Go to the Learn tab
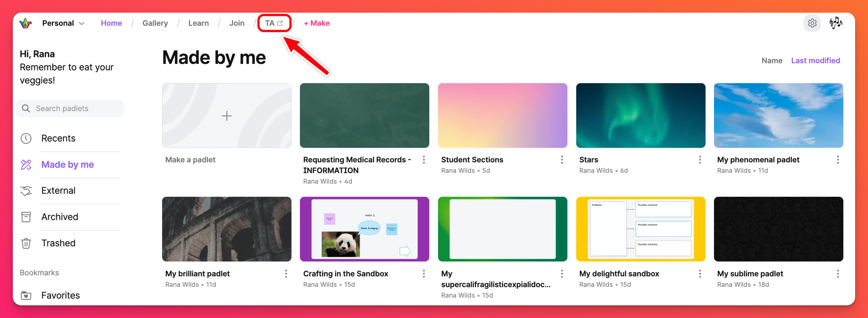The height and width of the screenshot is (318, 868). point(198,23)
